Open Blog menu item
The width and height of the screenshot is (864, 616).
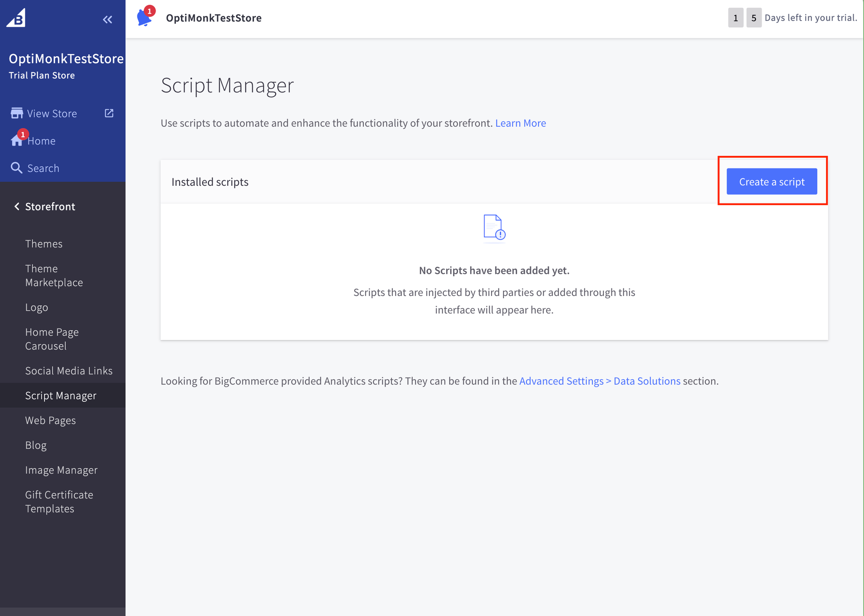click(x=36, y=445)
